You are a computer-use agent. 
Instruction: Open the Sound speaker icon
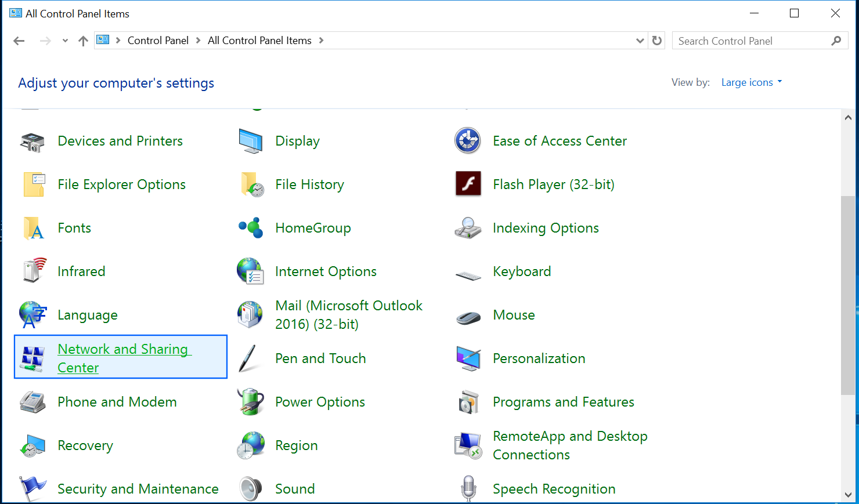[x=251, y=489]
